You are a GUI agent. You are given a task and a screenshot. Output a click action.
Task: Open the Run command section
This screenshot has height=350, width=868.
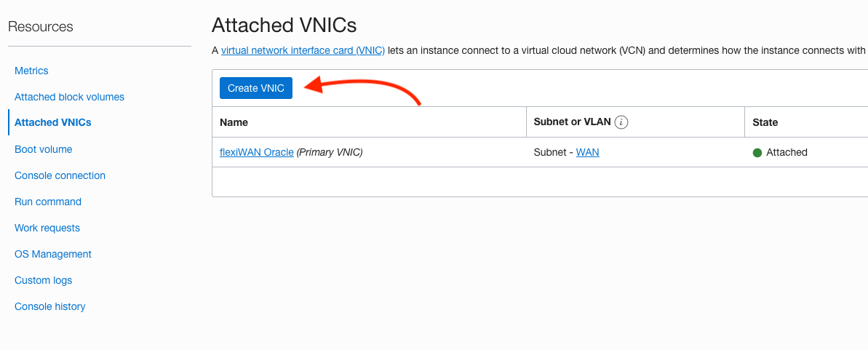pyautogui.click(x=48, y=202)
